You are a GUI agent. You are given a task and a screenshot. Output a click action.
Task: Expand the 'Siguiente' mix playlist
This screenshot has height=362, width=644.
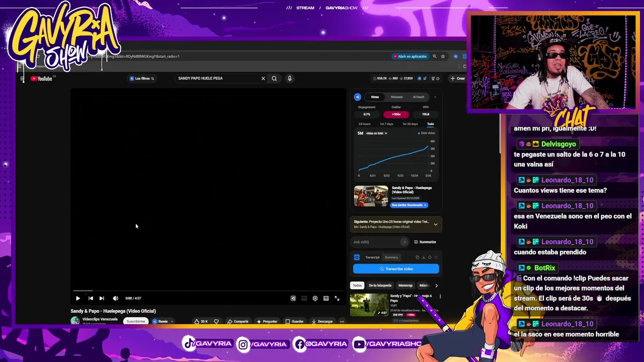(436, 224)
